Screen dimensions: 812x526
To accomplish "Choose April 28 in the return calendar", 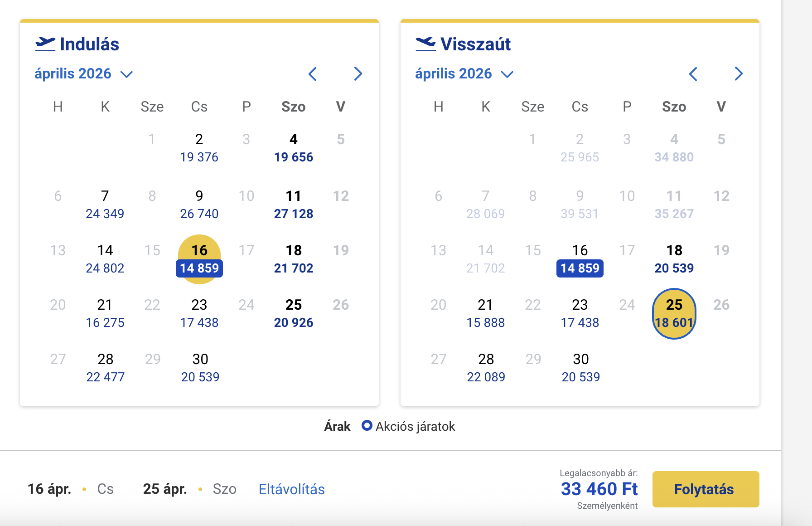I will click(486, 367).
